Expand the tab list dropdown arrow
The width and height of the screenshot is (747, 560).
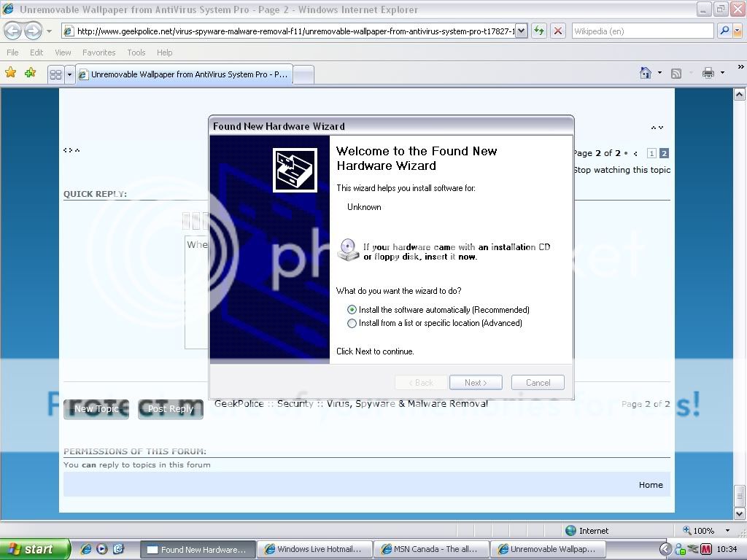tap(69, 74)
